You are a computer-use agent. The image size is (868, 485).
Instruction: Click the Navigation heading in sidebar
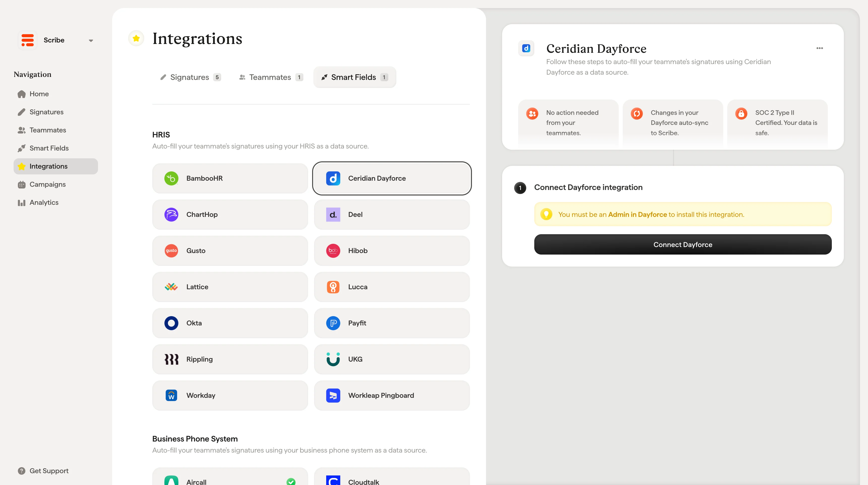click(x=32, y=74)
